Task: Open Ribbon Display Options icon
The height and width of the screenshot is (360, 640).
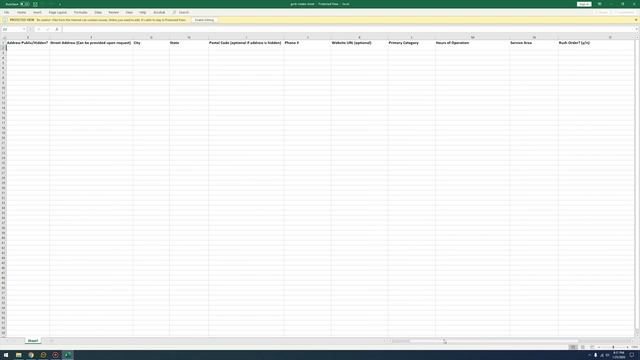Action: 600,4
